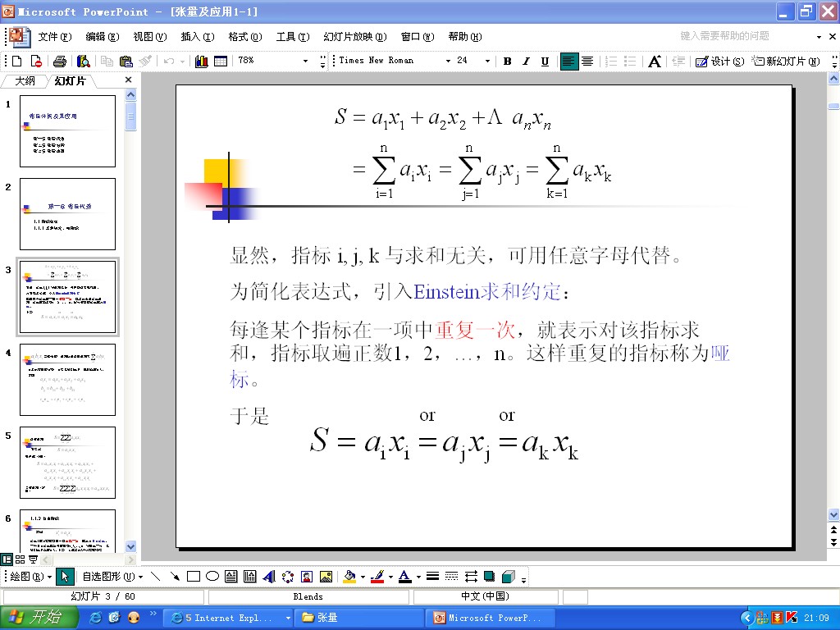
Task: Toggle Underline formatting
Action: click(545, 61)
